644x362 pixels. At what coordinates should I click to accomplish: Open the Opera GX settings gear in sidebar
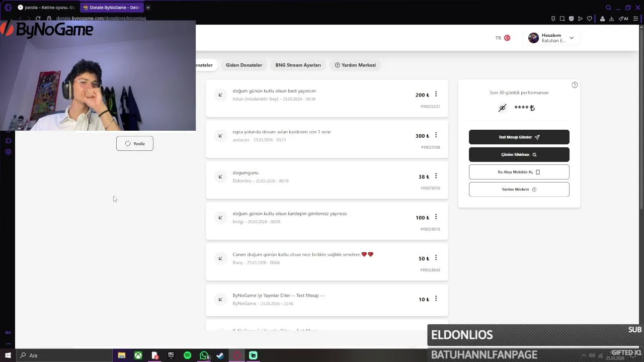8,152
